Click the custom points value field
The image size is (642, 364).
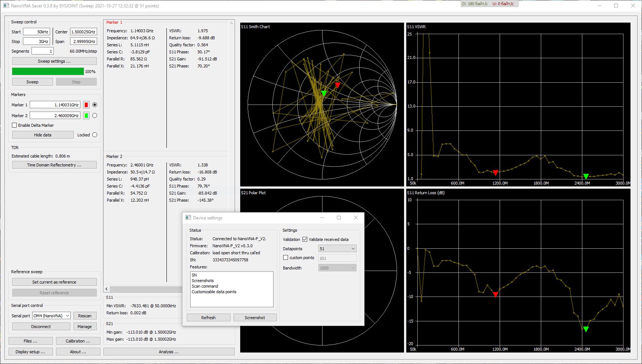coord(337,258)
